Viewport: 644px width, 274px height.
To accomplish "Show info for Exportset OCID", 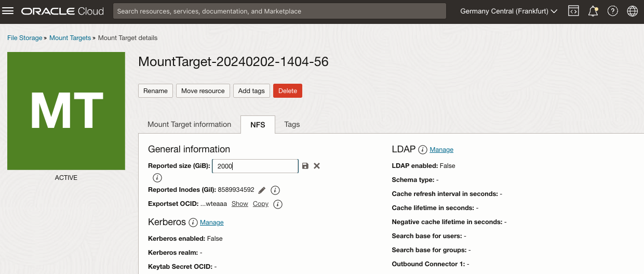I will pyautogui.click(x=278, y=204).
